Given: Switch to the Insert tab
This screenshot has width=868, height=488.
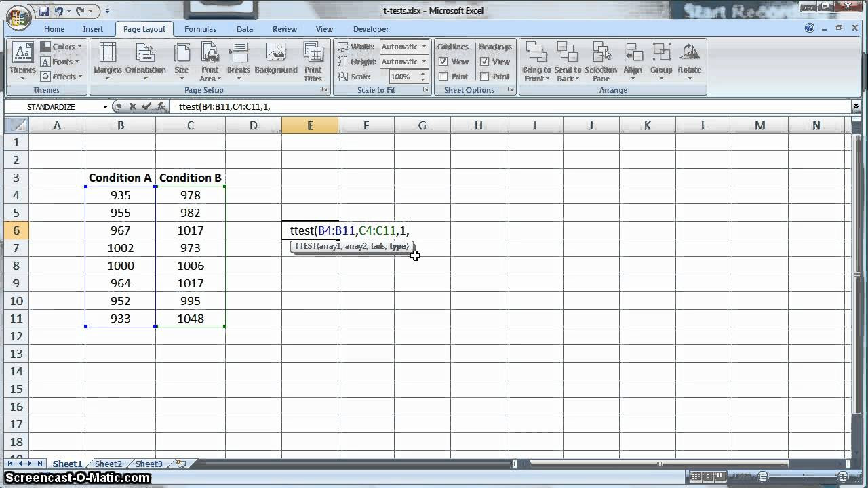Looking at the screenshot, I should point(93,29).
